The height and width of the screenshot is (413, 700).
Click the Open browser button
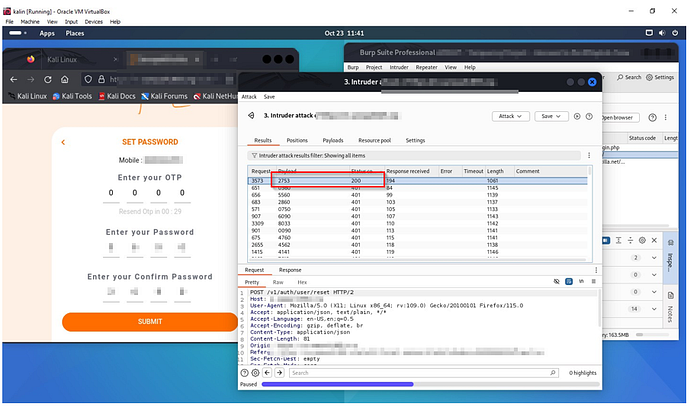619,118
